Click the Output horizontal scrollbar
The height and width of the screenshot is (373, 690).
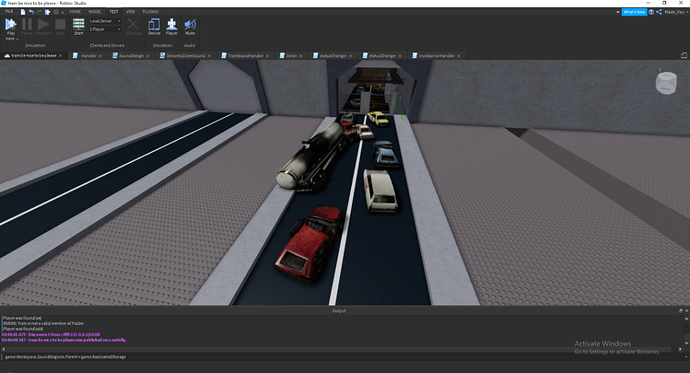[341, 349]
